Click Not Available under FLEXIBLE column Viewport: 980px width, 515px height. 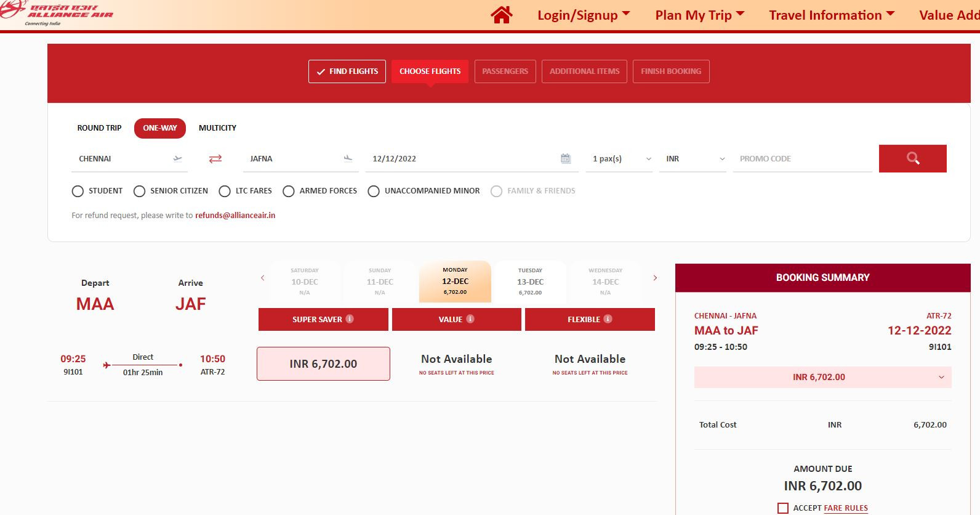[x=590, y=359]
